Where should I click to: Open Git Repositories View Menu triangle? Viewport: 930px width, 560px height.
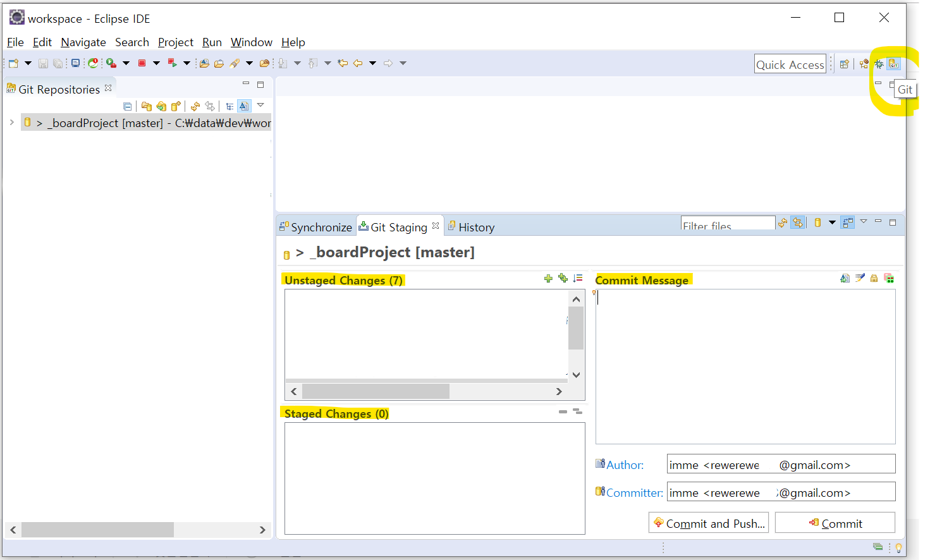click(260, 106)
